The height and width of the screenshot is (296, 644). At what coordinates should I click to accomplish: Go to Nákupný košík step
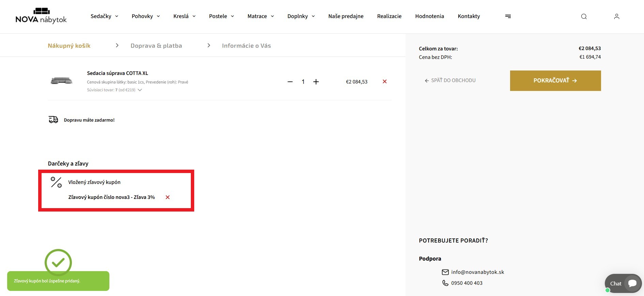(69, 46)
